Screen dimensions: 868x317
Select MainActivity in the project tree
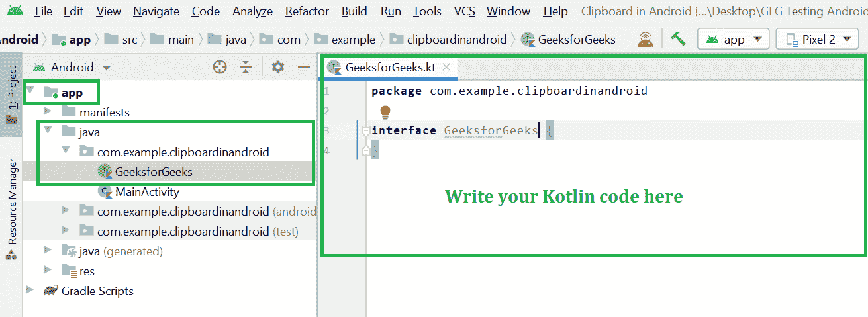(147, 192)
